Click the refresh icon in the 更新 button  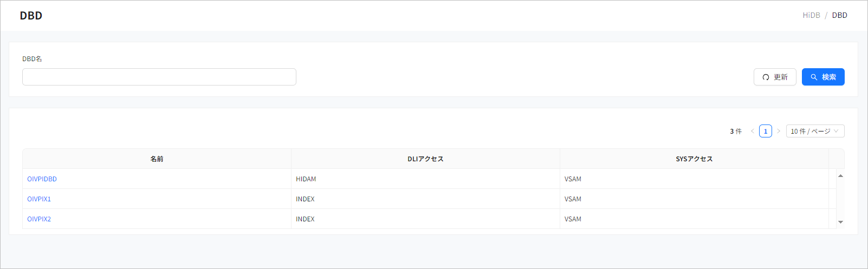coord(766,77)
